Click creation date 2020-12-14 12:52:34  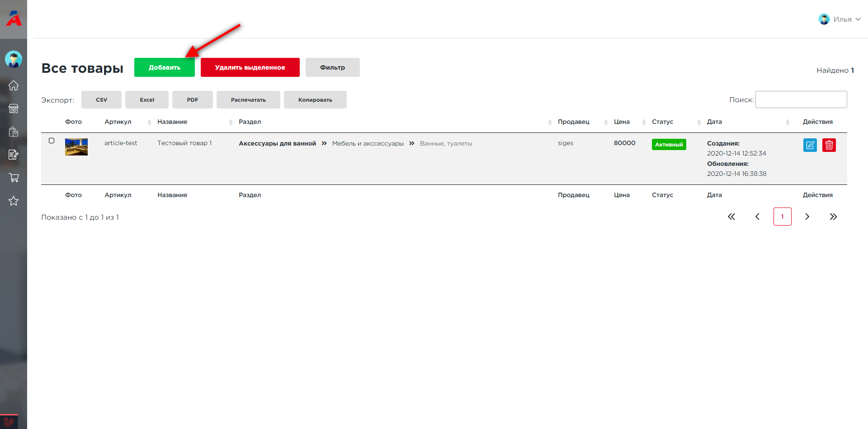(737, 153)
